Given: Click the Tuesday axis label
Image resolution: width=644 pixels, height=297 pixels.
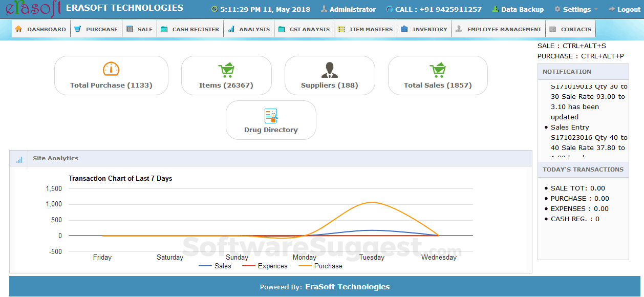Looking at the screenshot, I should click(x=372, y=257).
